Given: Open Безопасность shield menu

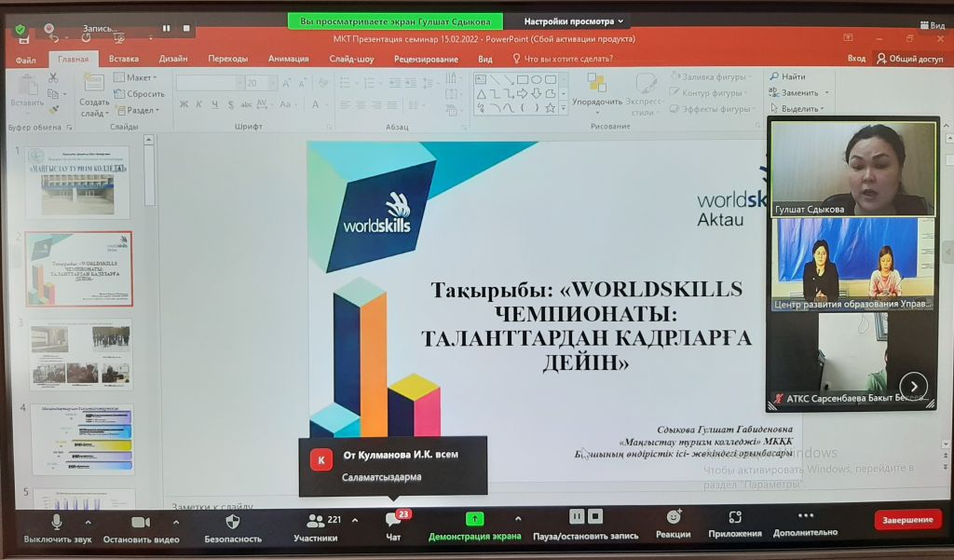Looking at the screenshot, I should coord(232,528).
